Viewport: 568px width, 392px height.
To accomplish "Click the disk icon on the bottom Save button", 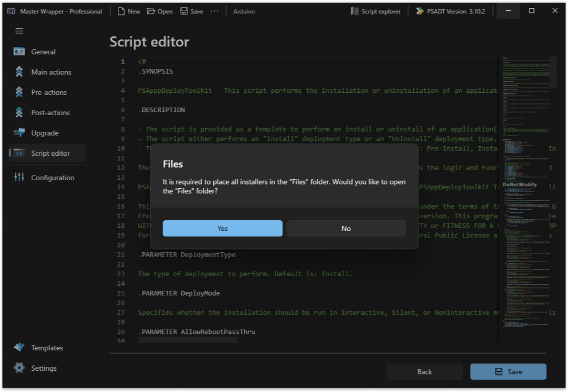I will pyautogui.click(x=499, y=372).
